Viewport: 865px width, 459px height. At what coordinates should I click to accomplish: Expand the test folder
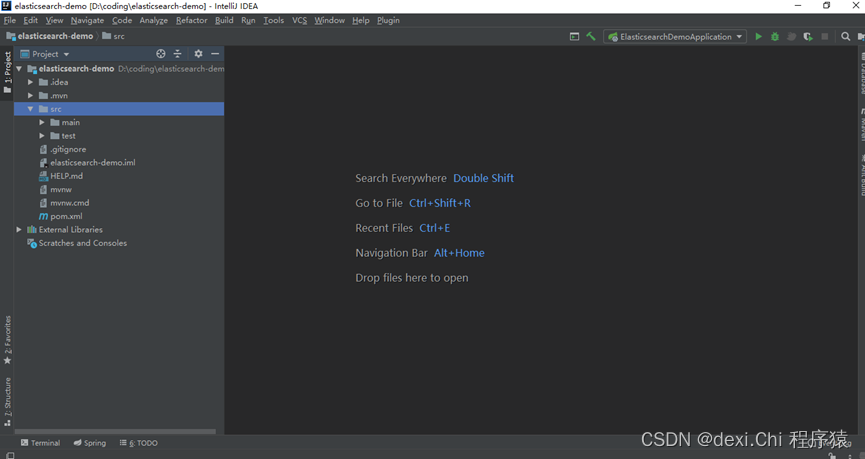pyautogui.click(x=42, y=136)
